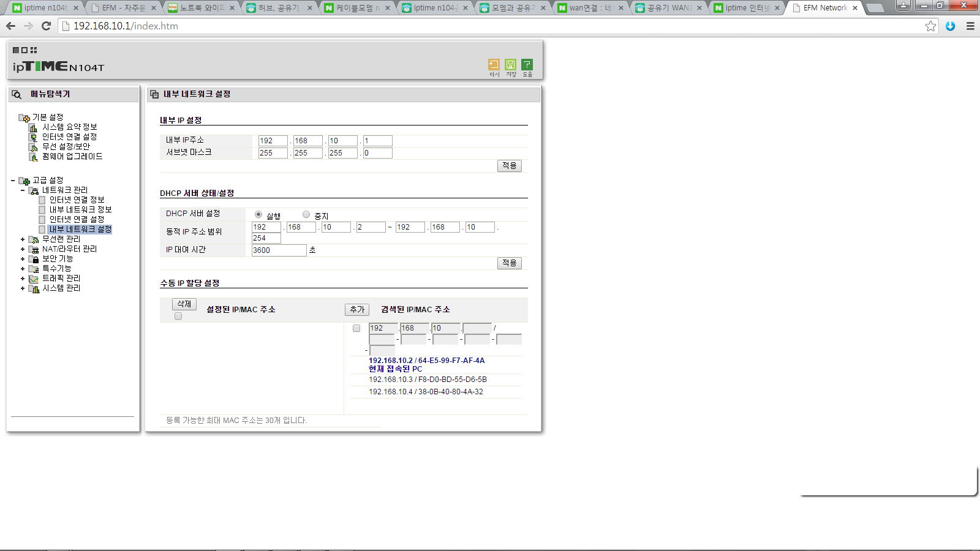Open the 내부 네트워크 정보 menu item

point(80,209)
